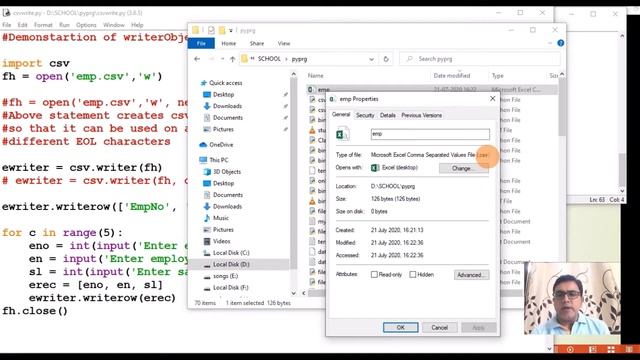
Task: Click the Up one level arrow
Action: pyautogui.click(x=232, y=59)
